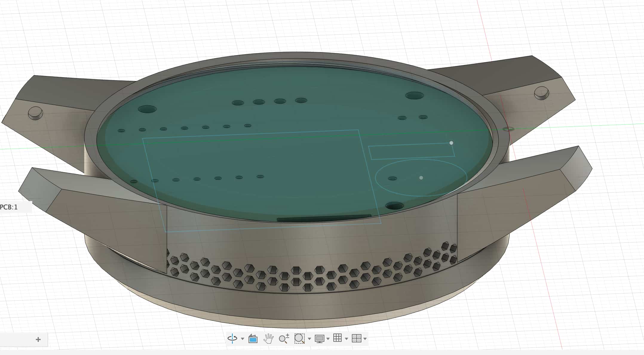The width and height of the screenshot is (644, 355).
Task: Expand the Viewports dropdown arrow
Action: click(365, 339)
